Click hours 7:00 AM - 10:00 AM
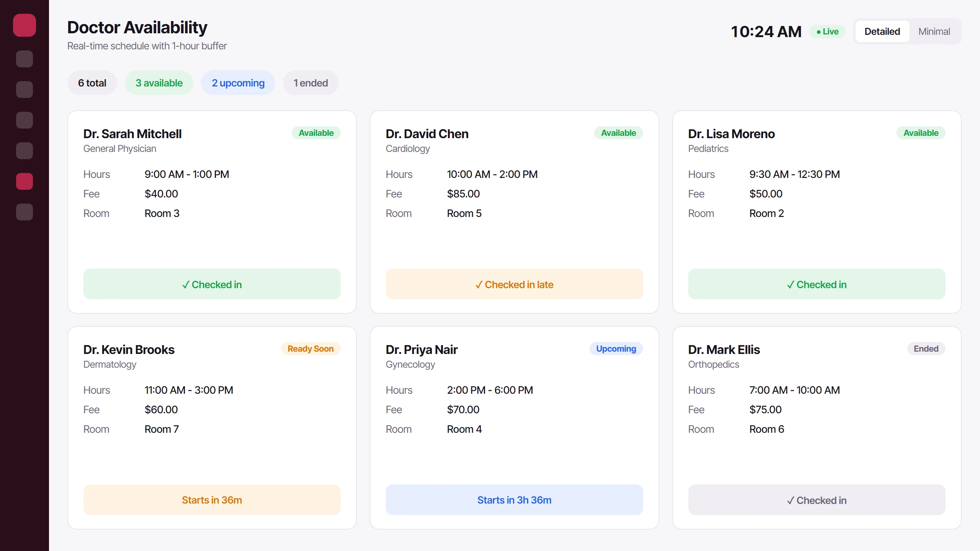 pyautogui.click(x=795, y=390)
